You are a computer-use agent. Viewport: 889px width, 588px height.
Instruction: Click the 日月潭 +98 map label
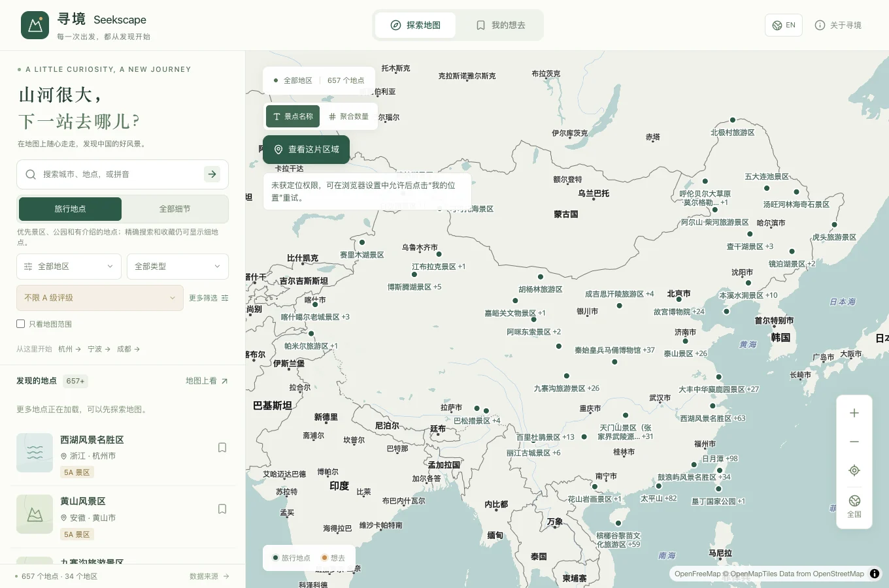coord(720,459)
